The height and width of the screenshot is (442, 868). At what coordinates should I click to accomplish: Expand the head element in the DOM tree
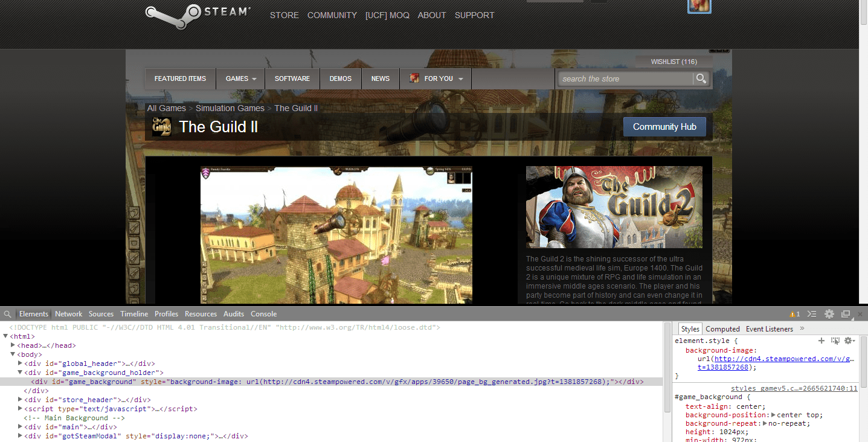[13, 345]
